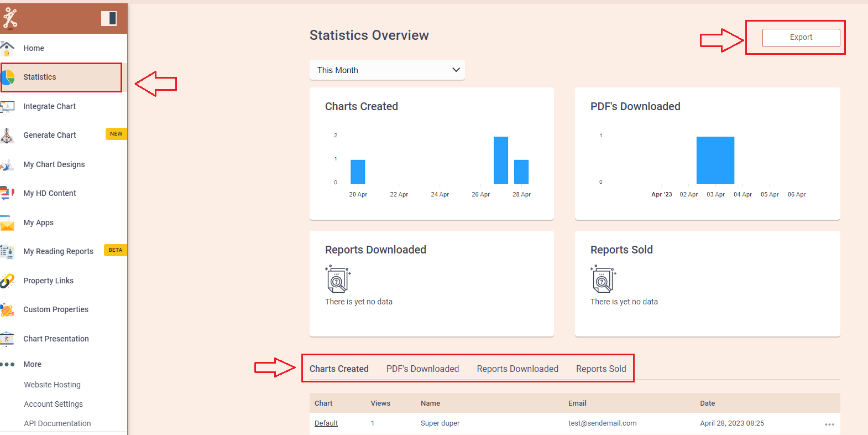Open the Default chart link
This screenshot has width=868, height=435.
coord(326,423)
